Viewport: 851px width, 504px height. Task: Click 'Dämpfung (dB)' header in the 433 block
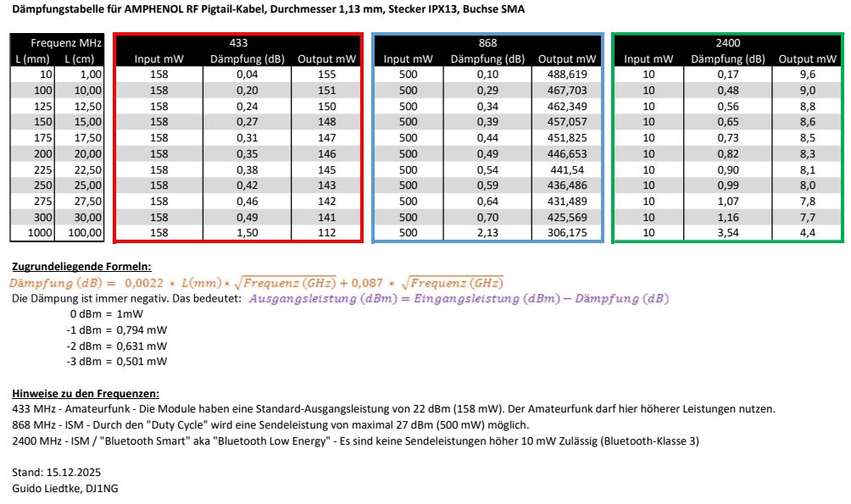tap(248, 59)
